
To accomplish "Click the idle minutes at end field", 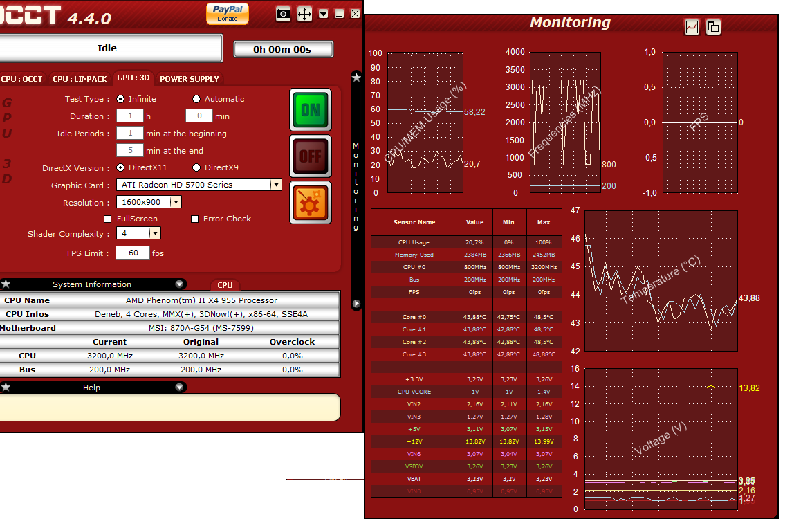I will tap(130, 150).
